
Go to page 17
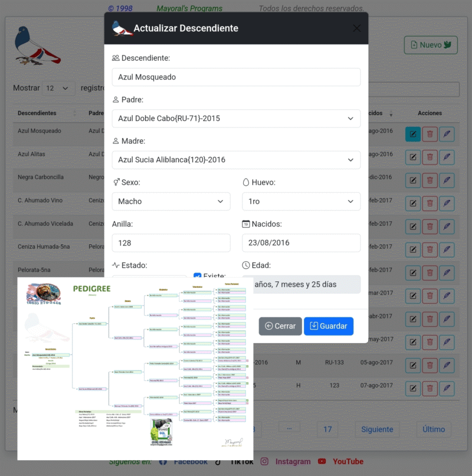327,429
